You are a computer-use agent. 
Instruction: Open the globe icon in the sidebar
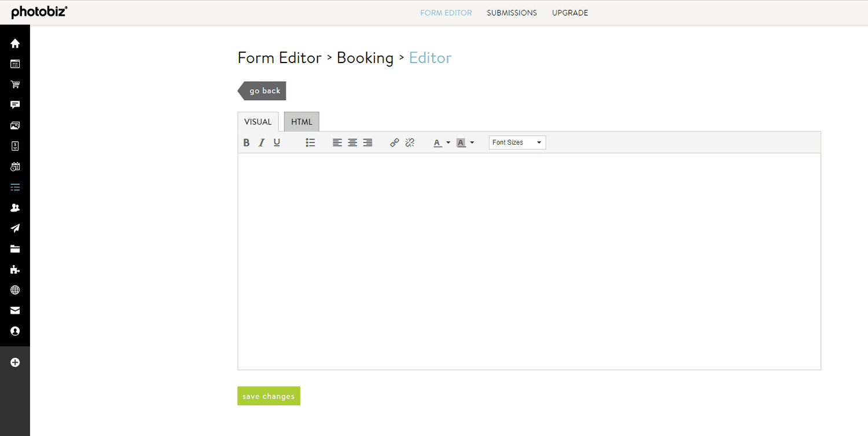pyautogui.click(x=14, y=290)
